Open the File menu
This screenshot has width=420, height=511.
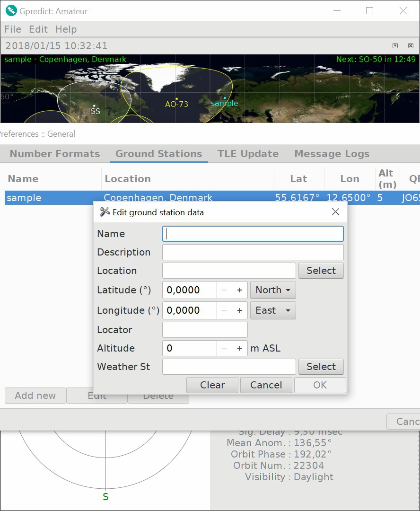13,29
